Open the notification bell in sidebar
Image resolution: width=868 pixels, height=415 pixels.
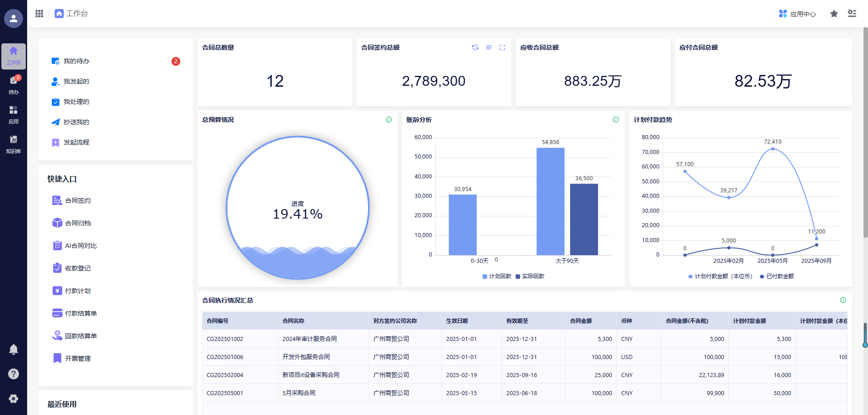tap(14, 350)
